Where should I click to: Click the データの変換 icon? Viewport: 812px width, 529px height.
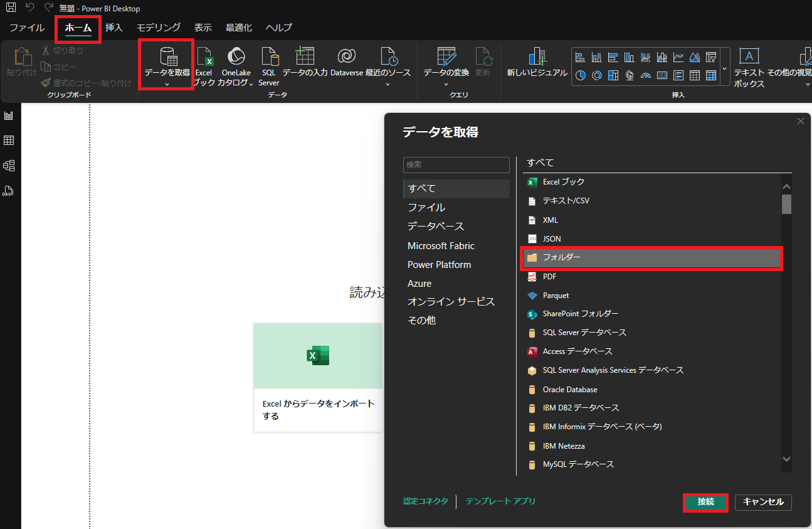coord(446,56)
